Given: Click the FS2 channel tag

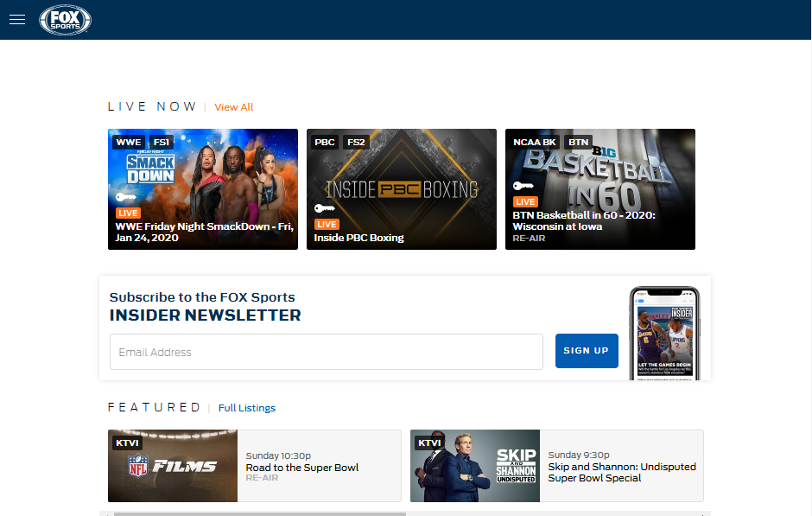Looking at the screenshot, I should (356, 142).
